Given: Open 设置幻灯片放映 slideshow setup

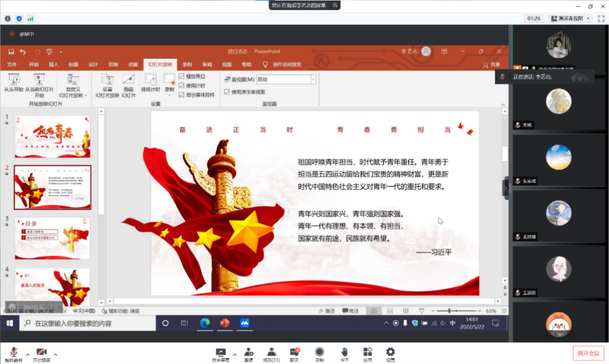Looking at the screenshot, I should click(x=107, y=80).
